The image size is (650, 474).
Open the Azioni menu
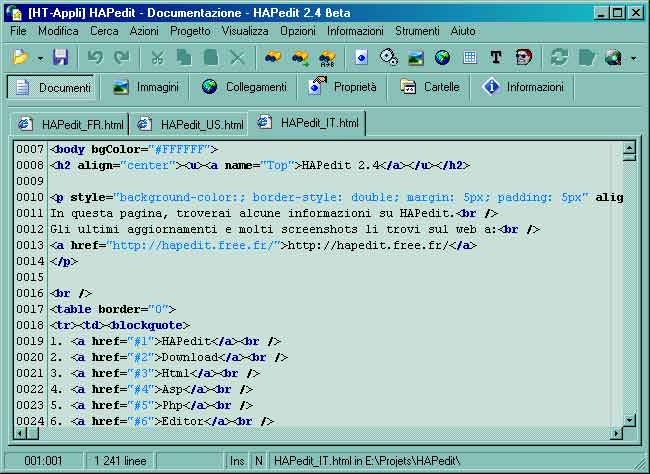[x=144, y=31]
